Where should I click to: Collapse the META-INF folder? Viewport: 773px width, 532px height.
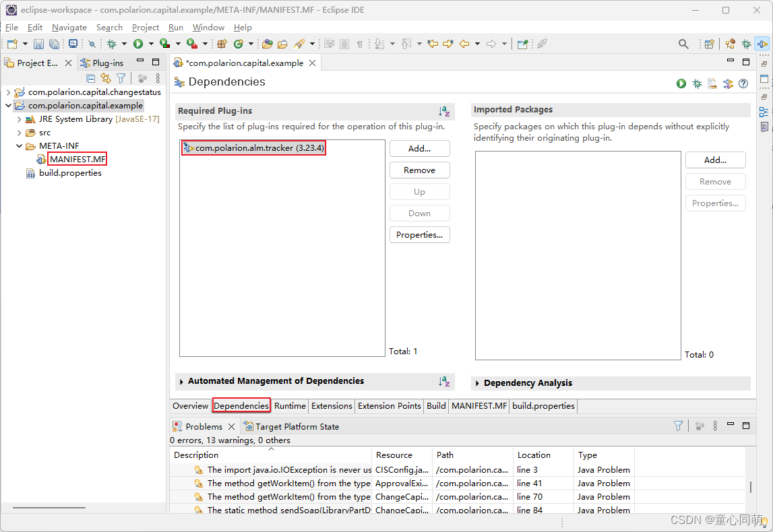point(20,146)
